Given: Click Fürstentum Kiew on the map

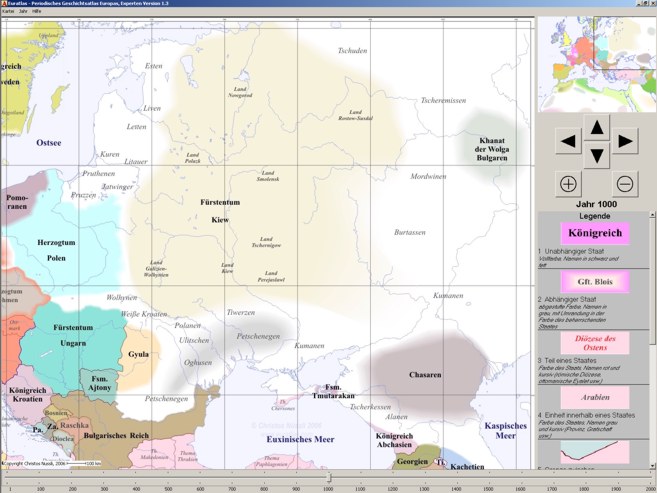Looking at the screenshot, I should point(220,211).
